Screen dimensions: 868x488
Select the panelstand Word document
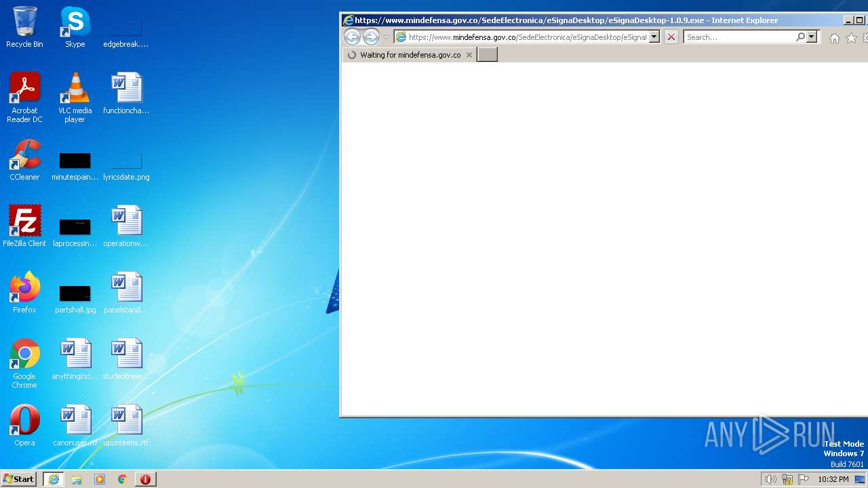[125, 293]
